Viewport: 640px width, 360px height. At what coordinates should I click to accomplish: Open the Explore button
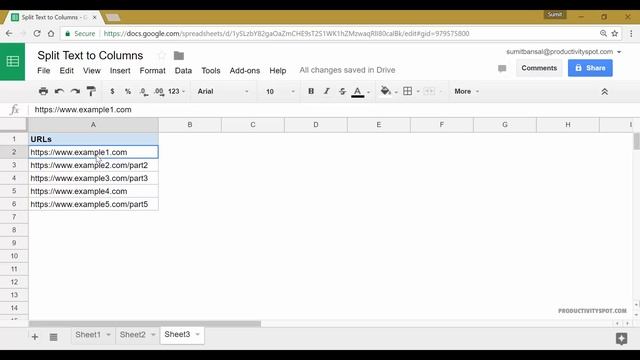[x=621, y=338]
